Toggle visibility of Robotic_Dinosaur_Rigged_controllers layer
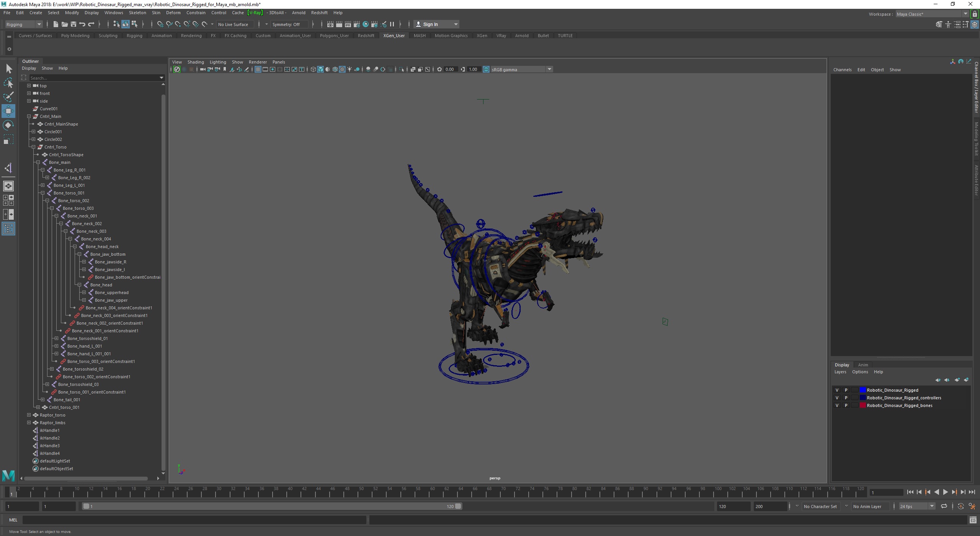This screenshot has width=980, height=536. point(837,398)
